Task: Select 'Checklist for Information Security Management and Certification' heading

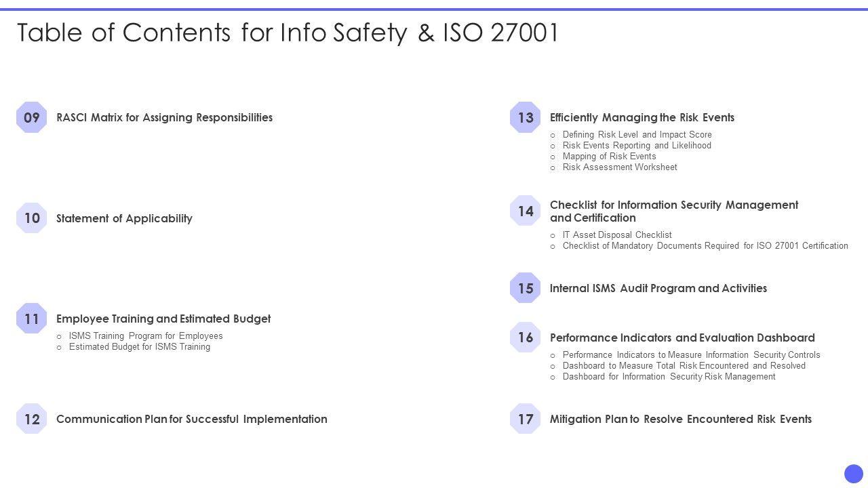Action: click(x=674, y=211)
